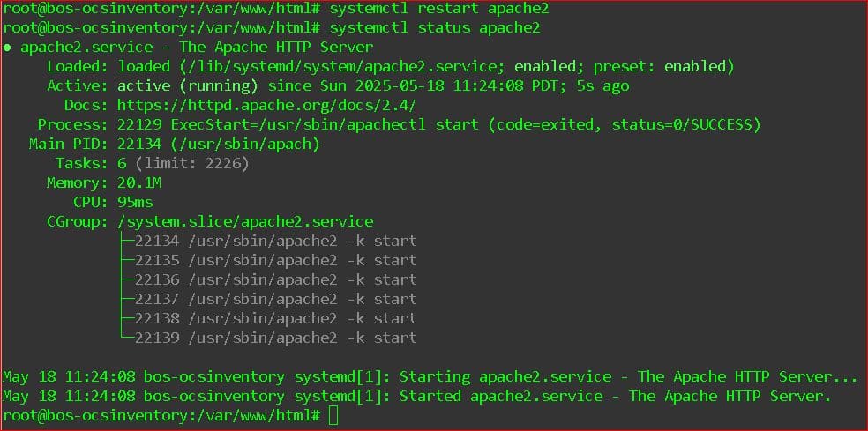The width and height of the screenshot is (868, 431).
Task: Click the 'Started apache2.service' log line
Action: pos(417,396)
